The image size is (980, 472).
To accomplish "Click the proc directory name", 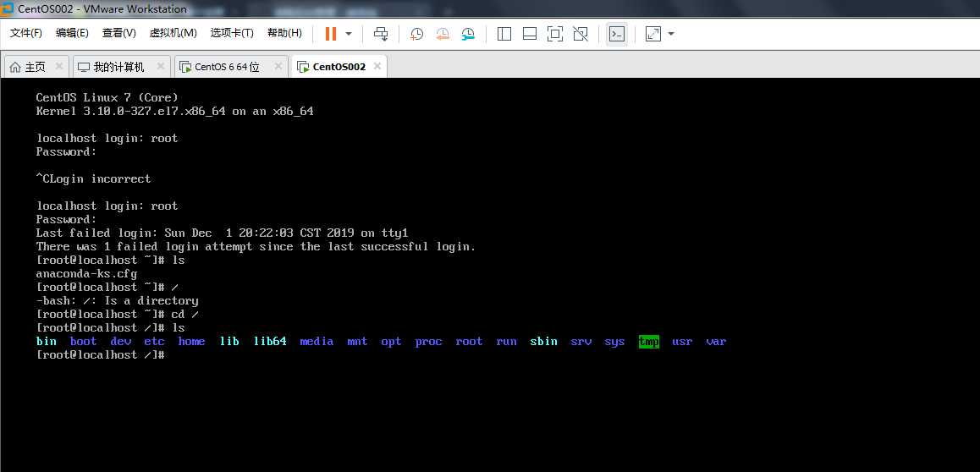I will [x=429, y=342].
